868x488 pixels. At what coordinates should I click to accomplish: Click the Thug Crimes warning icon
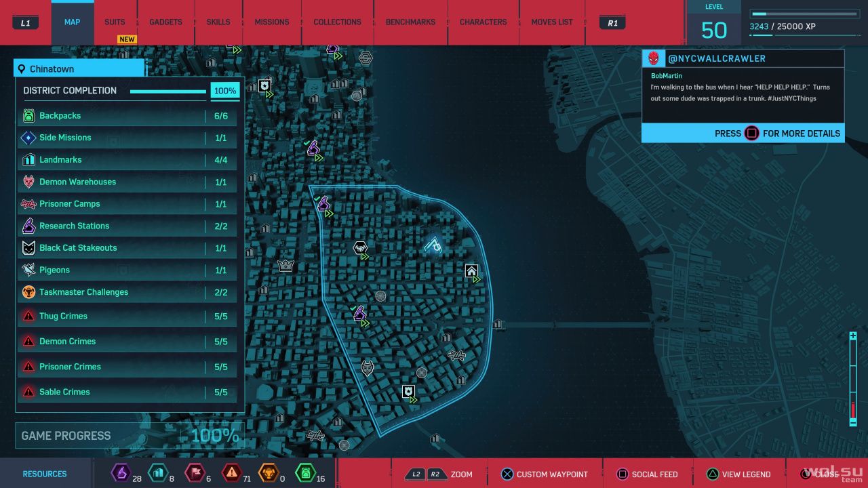click(28, 316)
